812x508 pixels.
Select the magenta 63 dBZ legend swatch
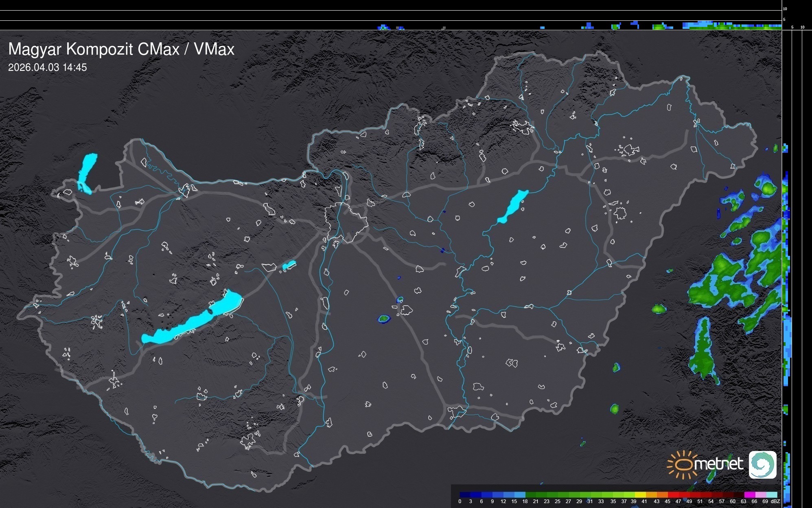(749, 495)
